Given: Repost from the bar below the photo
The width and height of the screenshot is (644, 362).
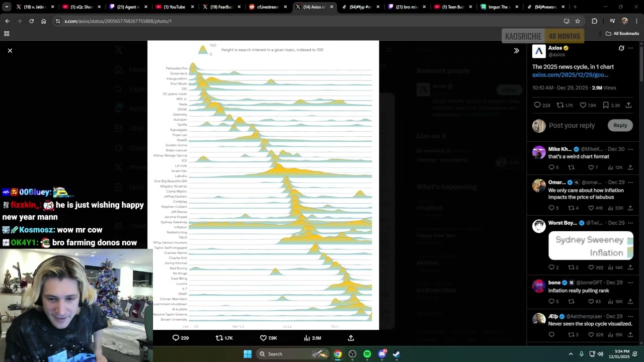Looking at the screenshot, I should pos(224,338).
